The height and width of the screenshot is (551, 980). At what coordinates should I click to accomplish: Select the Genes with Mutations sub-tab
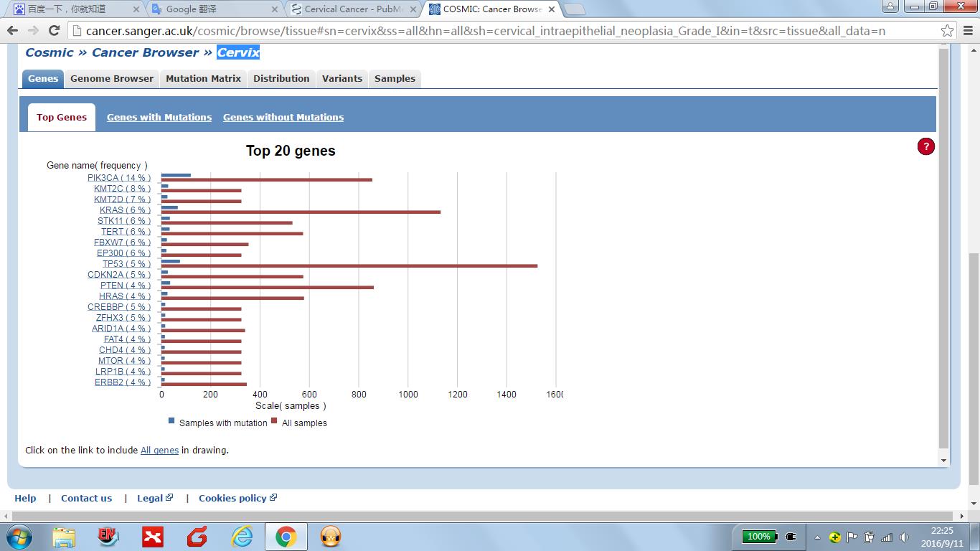click(159, 118)
